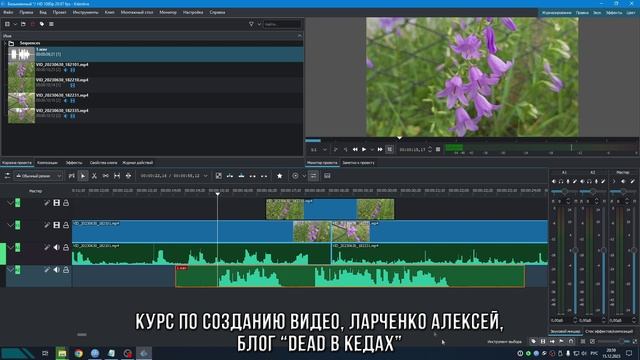Open the Монтажный стол menu
Image resolution: width=640 pixels, height=360 pixels.
tap(137, 12)
